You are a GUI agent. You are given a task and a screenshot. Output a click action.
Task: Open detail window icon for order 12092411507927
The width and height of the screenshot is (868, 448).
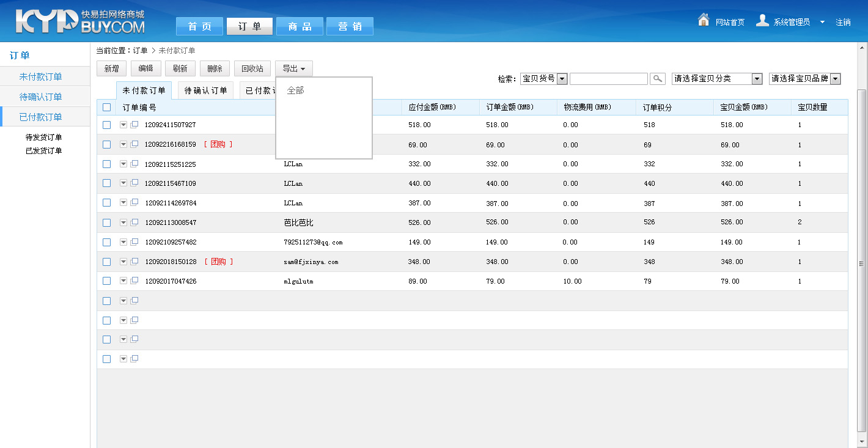(x=134, y=125)
